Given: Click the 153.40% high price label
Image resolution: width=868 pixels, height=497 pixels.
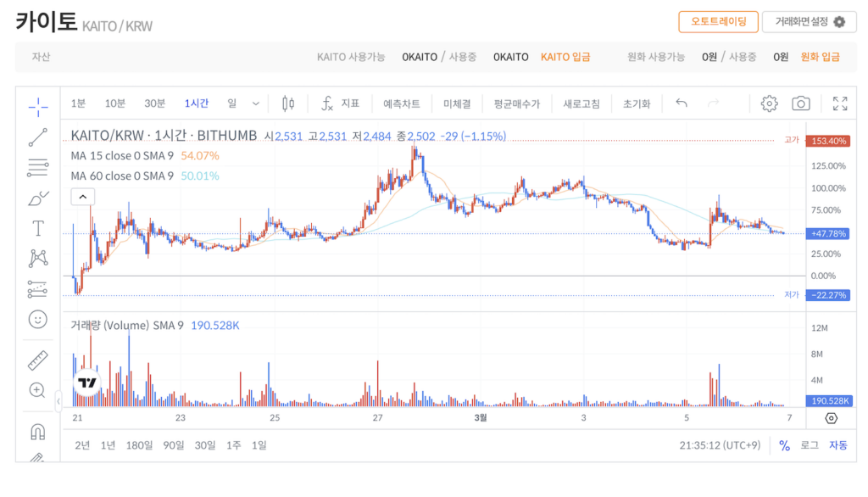Looking at the screenshot, I should tap(827, 141).
